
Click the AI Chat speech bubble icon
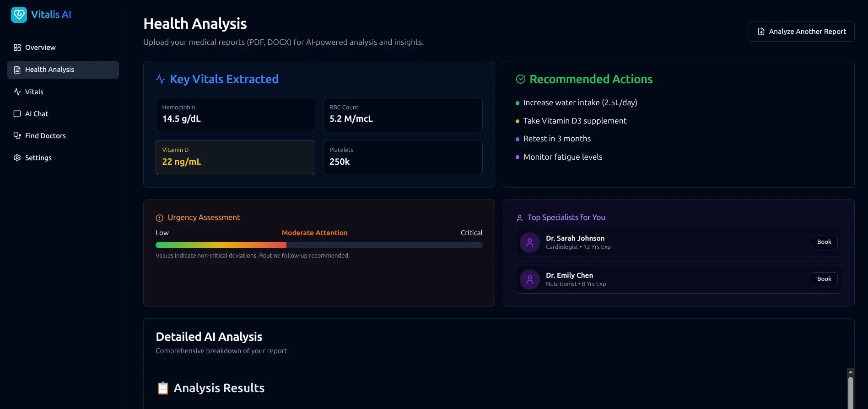[17, 114]
